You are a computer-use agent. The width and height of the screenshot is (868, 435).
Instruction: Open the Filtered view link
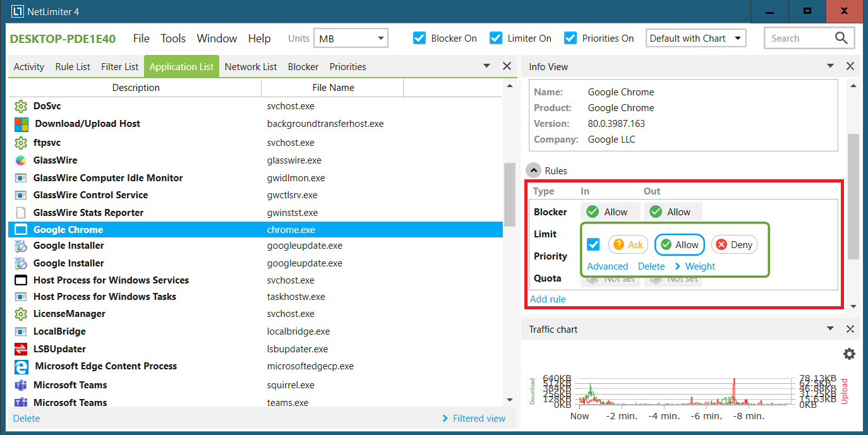tap(474, 418)
